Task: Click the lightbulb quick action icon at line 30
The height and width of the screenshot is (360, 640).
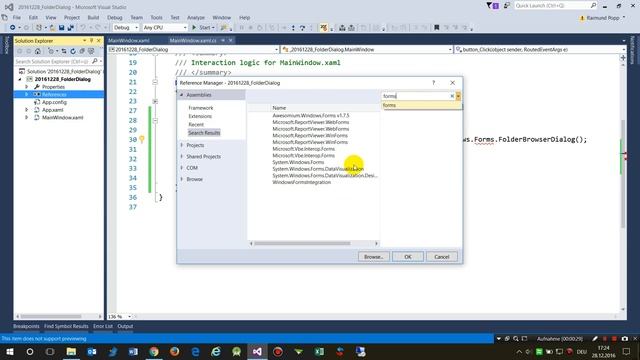Action: (x=142, y=140)
